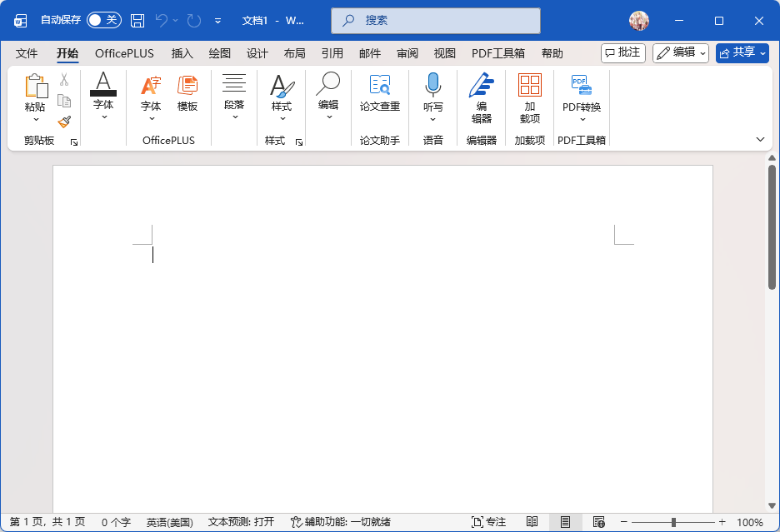780x532 pixels.
Task: Open the 文件 menu
Action: click(x=27, y=53)
